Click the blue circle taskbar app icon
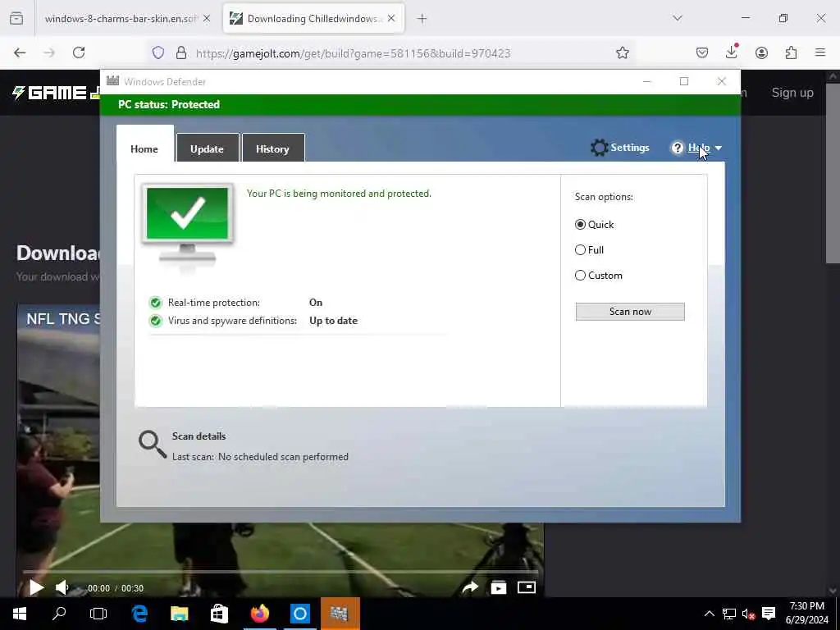The width and height of the screenshot is (840, 630). pos(300,614)
